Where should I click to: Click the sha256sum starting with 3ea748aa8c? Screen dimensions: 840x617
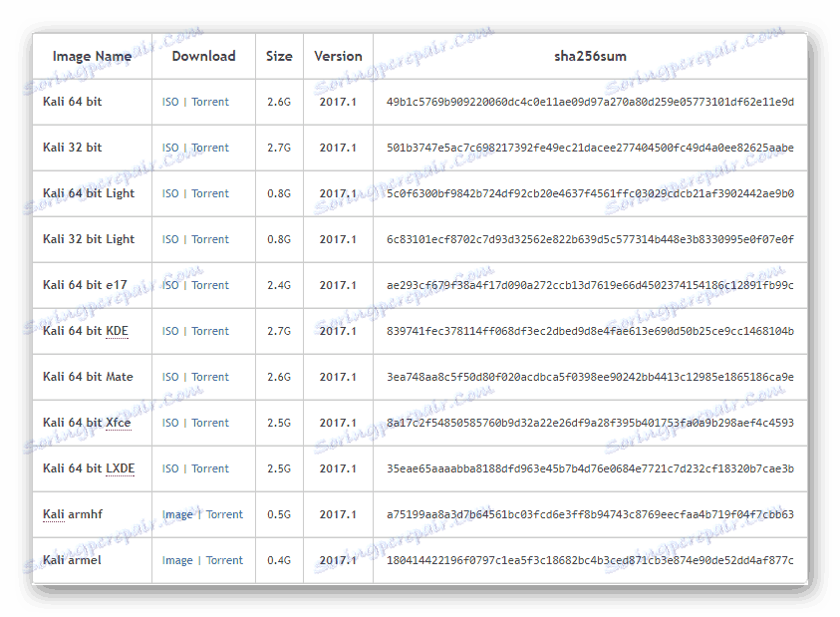[x=590, y=377]
